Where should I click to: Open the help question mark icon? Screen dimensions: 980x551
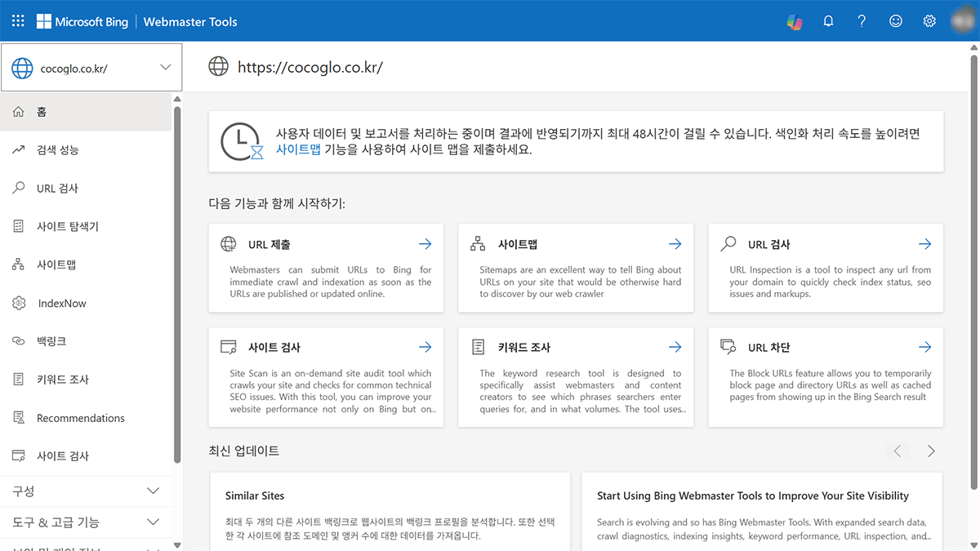point(862,21)
